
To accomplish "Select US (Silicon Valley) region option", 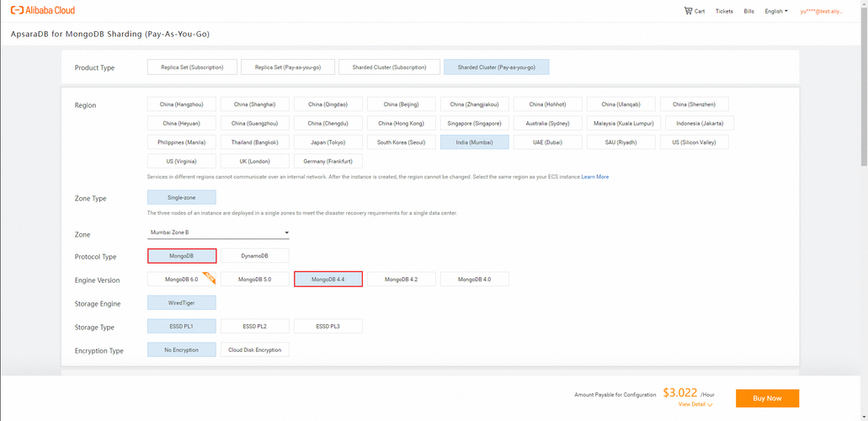I will pos(695,142).
